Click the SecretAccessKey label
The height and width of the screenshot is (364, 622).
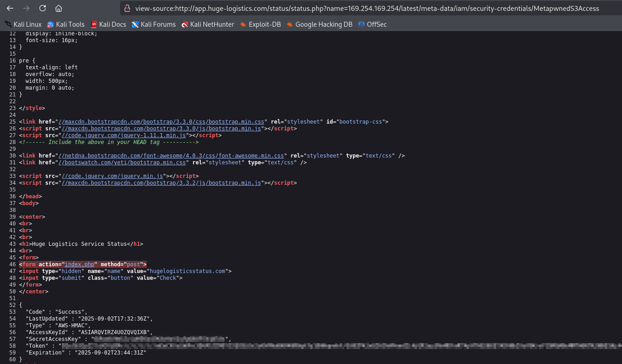[53, 339]
